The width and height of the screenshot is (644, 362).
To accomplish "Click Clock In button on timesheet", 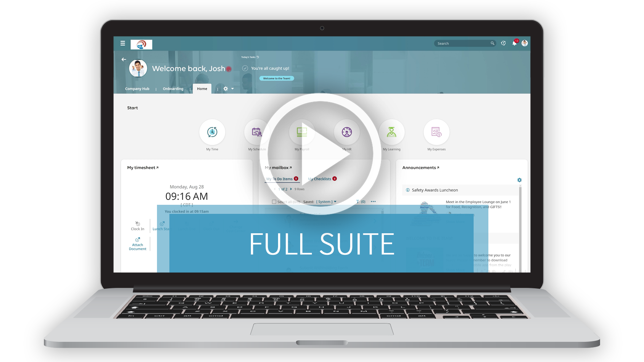I will click(138, 226).
